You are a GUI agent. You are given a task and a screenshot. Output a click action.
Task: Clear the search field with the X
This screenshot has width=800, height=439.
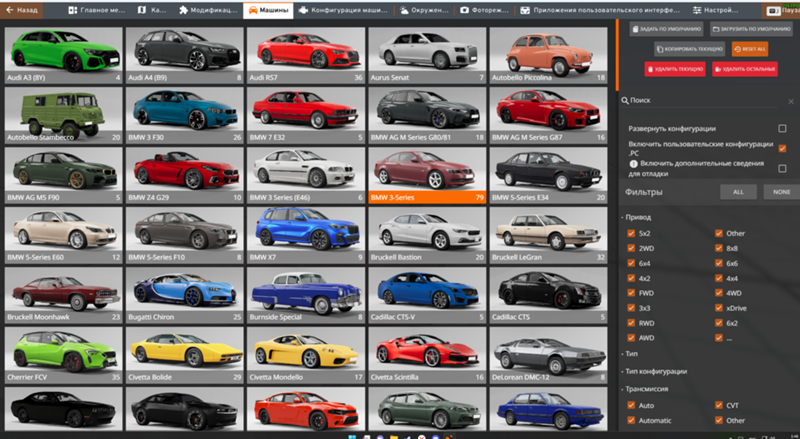pos(791,102)
